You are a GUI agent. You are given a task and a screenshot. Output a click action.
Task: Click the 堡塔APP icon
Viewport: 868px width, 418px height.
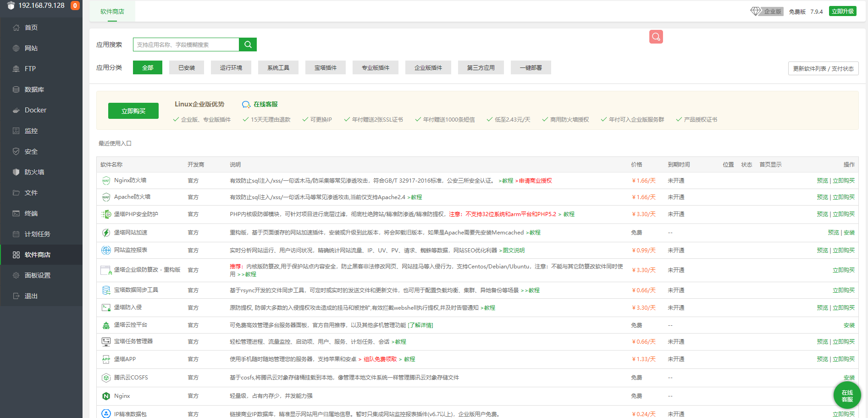tap(106, 359)
